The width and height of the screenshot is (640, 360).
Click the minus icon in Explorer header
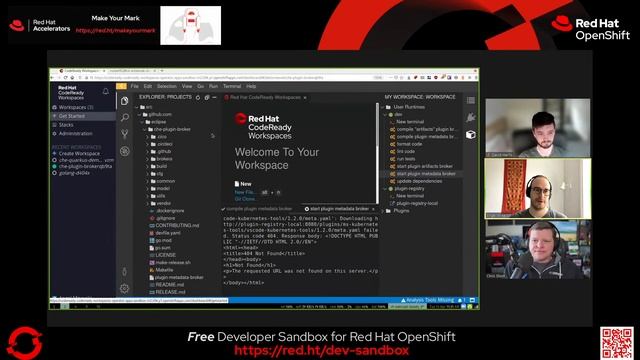214,98
